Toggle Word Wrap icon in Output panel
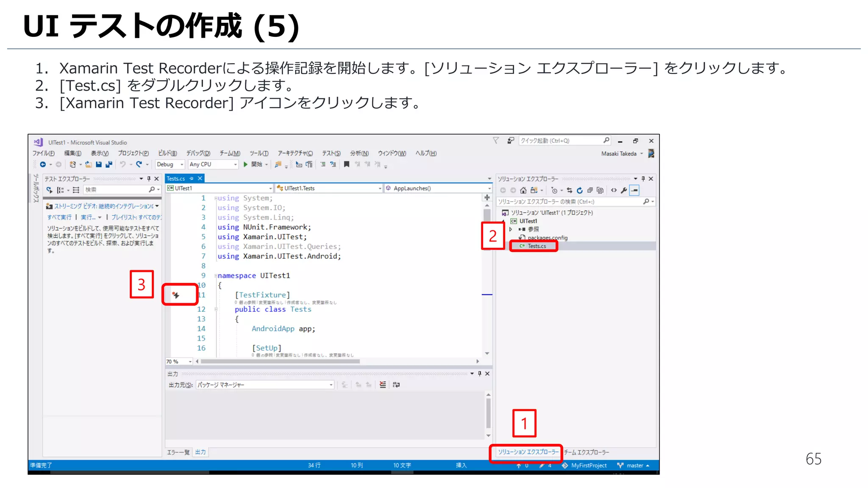The image size is (868, 488). 396,385
